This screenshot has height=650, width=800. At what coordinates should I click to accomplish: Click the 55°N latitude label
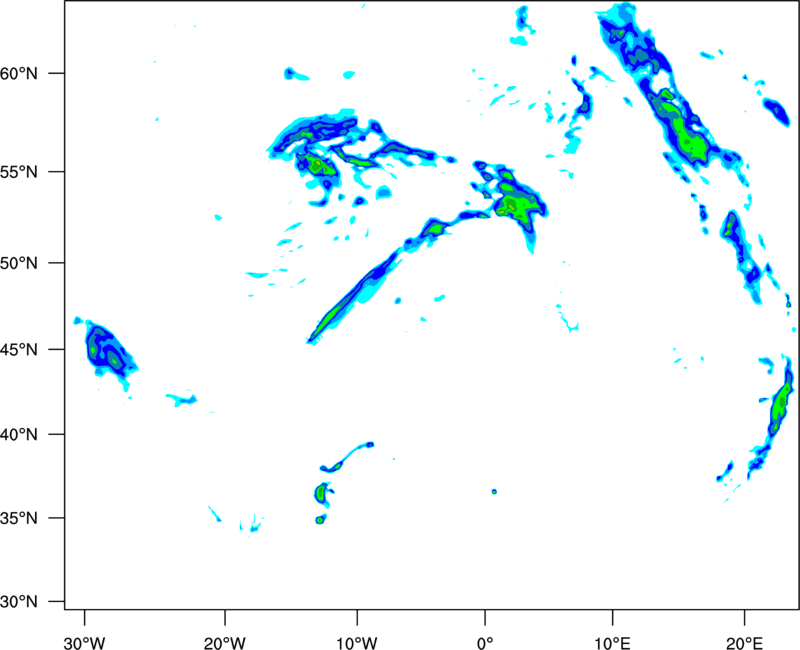click(19, 171)
